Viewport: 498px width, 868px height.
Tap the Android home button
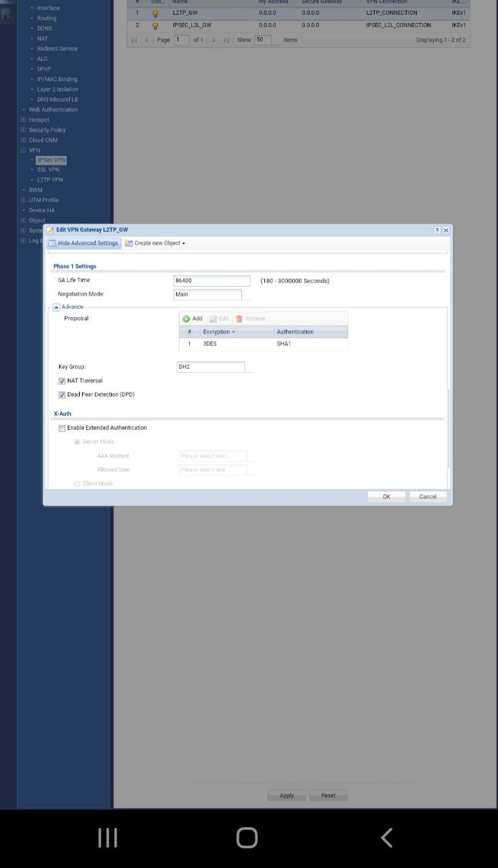247,837
